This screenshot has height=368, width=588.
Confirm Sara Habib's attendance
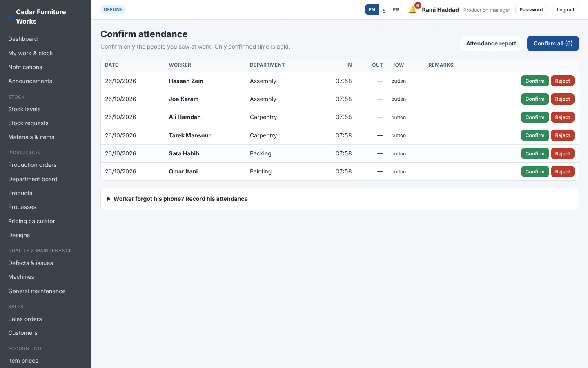535,154
